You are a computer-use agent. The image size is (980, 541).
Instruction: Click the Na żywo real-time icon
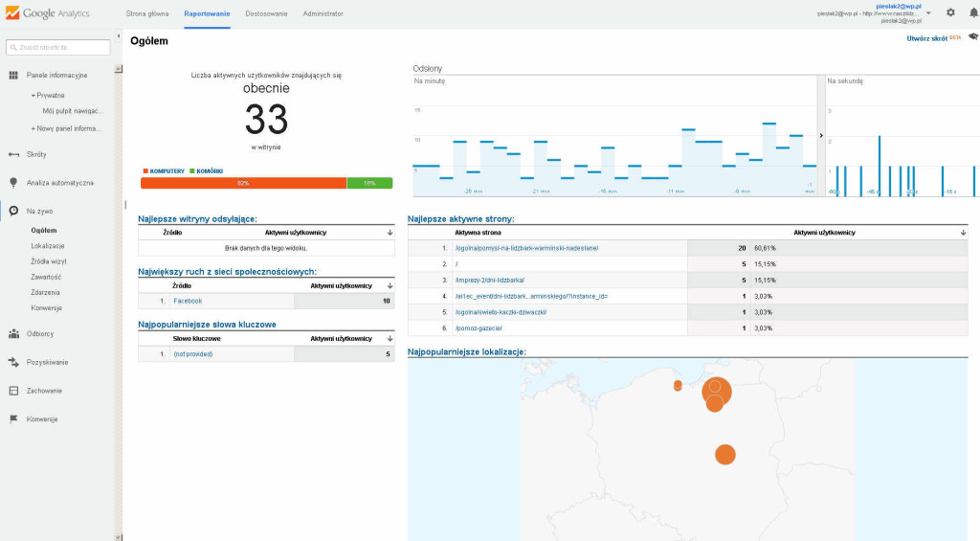[x=13, y=211]
